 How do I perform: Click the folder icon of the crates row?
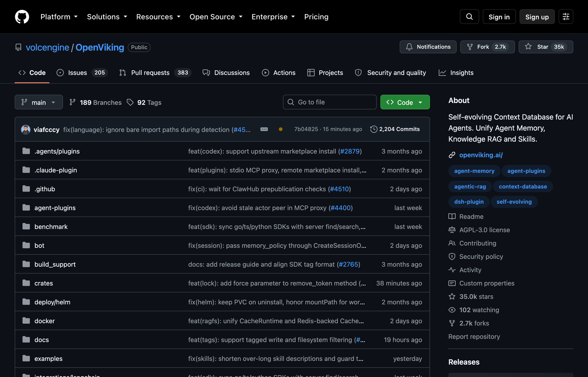26,283
